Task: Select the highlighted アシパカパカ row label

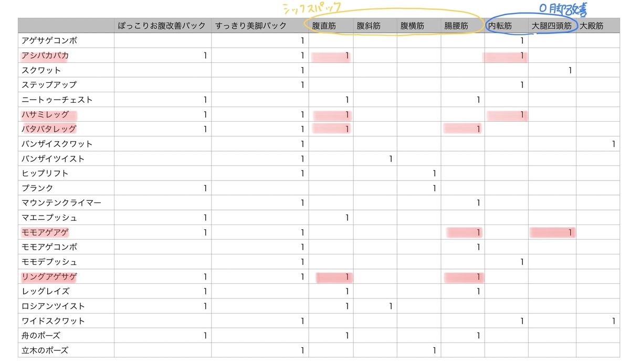Action: pos(45,55)
